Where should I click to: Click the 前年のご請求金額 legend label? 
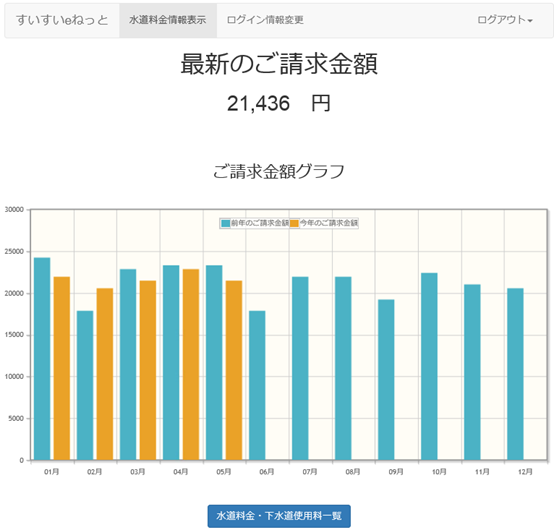click(x=260, y=223)
